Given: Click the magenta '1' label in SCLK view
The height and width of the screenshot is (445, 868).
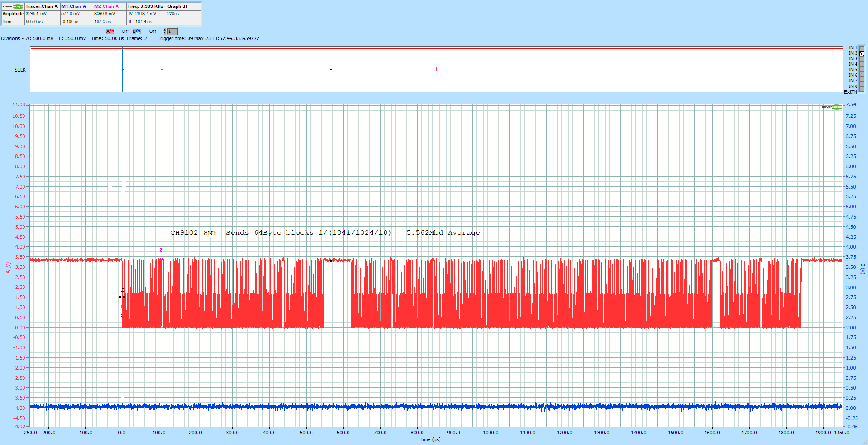Looking at the screenshot, I should [436, 69].
